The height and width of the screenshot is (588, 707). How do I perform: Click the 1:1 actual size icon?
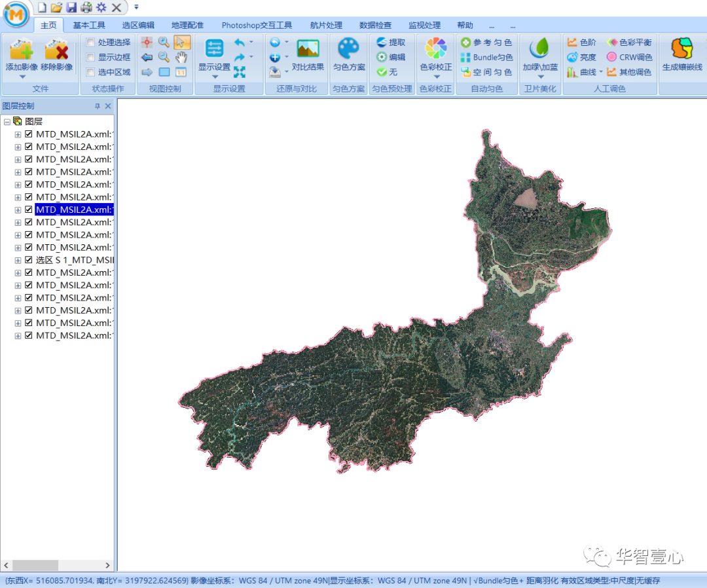(x=181, y=72)
